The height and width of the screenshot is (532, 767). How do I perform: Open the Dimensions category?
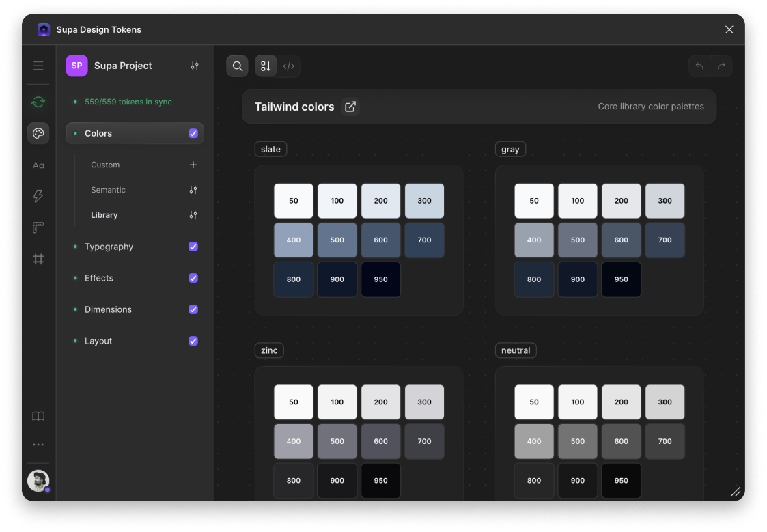[x=108, y=309]
